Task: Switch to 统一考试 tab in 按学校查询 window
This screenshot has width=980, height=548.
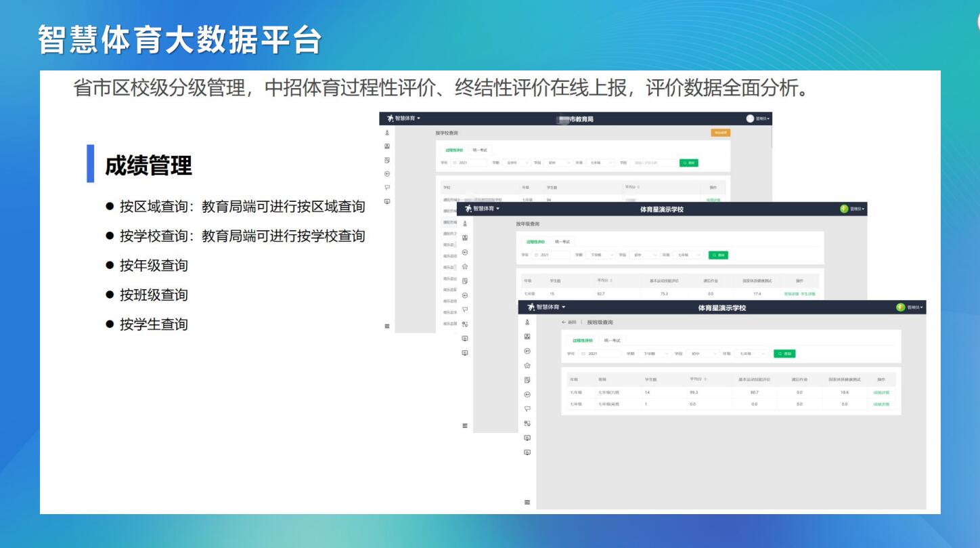Action: [480, 150]
